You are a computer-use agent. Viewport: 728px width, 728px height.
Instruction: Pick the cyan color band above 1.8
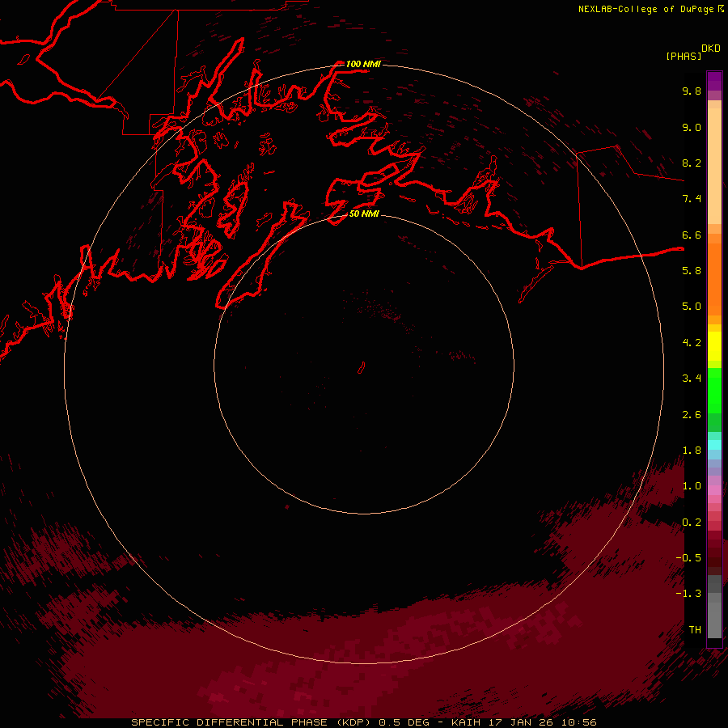click(714, 444)
